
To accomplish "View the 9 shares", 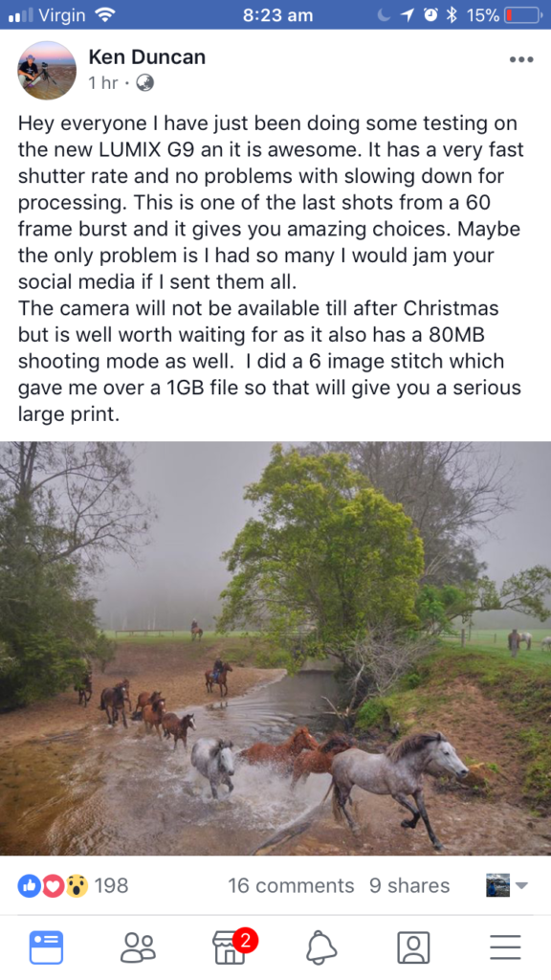I will (x=409, y=885).
